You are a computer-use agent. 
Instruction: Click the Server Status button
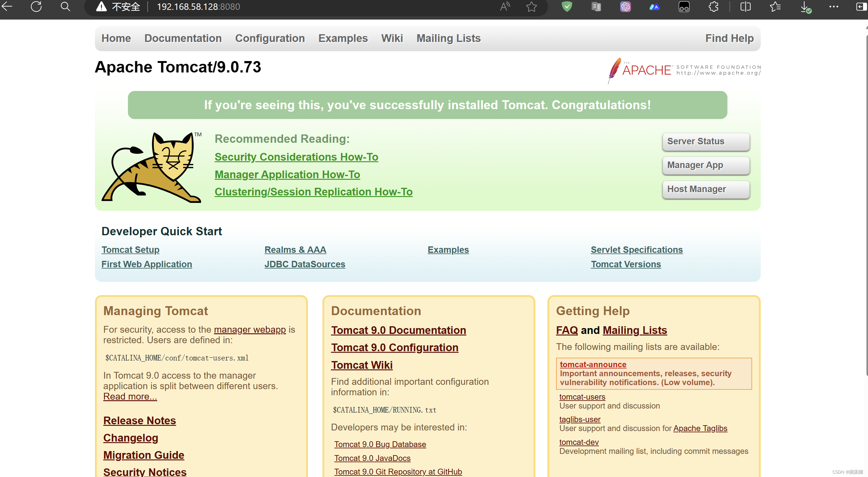tap(706, 142)
